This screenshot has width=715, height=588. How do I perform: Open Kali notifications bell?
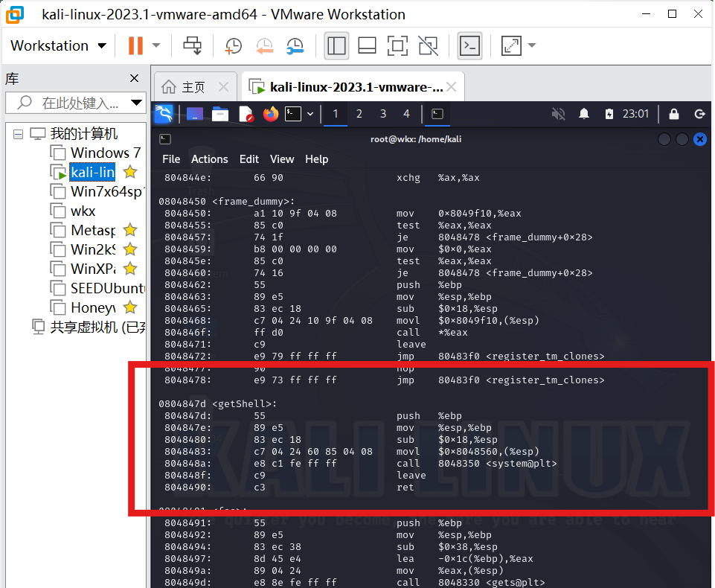[584, 114]
